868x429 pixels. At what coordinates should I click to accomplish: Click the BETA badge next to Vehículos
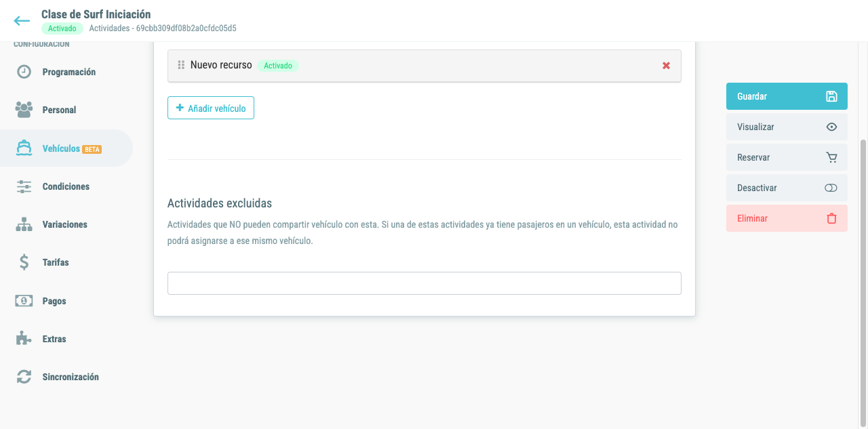(92, 149)
